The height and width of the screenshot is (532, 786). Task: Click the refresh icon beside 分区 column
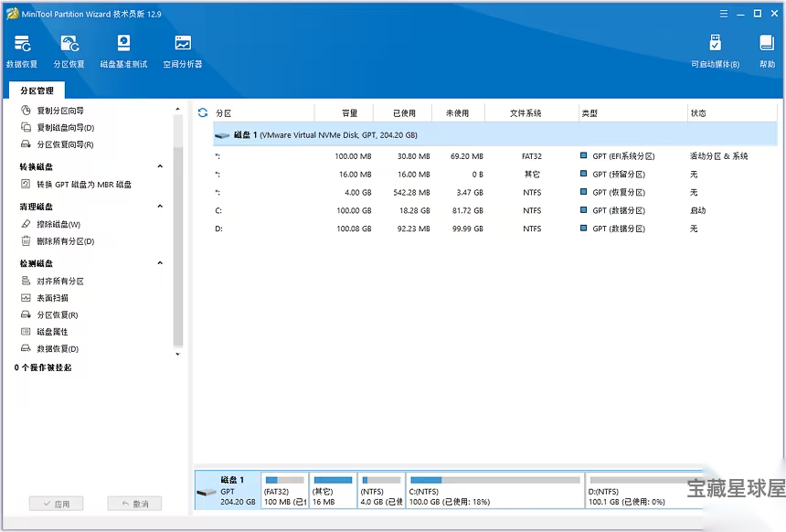coord(203,112)
